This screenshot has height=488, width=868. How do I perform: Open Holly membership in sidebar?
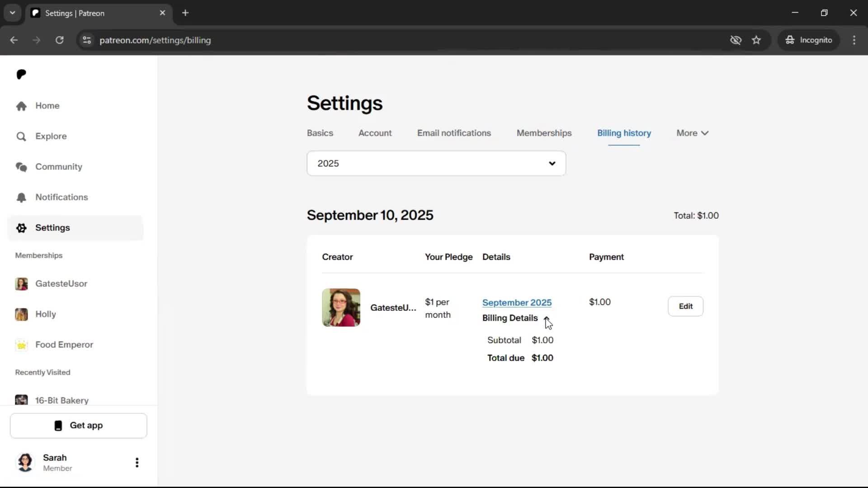click(35, 314)
